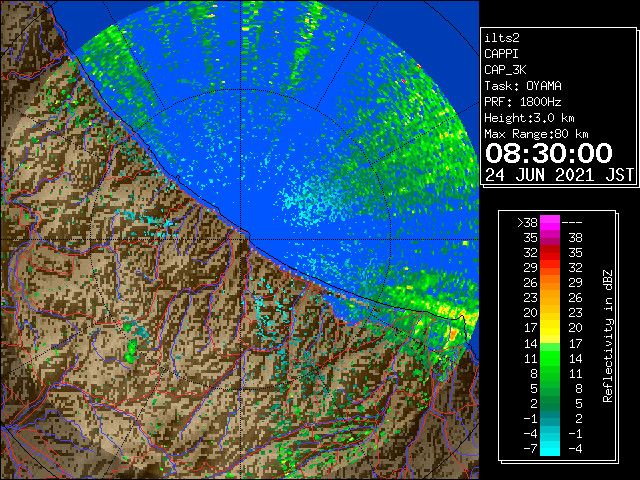Click the Height:3.0 km text
The image size is (640, 480).
(x=529, y=118)
